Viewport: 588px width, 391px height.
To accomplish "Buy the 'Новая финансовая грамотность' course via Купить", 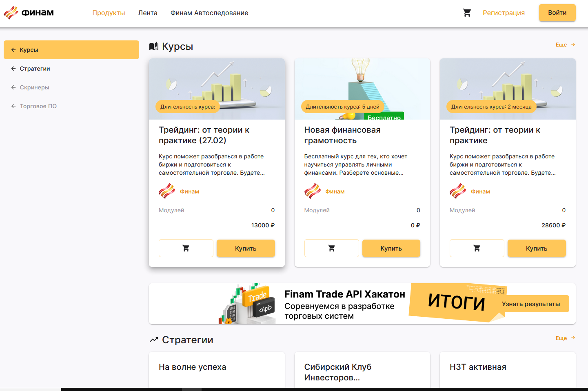I will (x=391, y=248).
